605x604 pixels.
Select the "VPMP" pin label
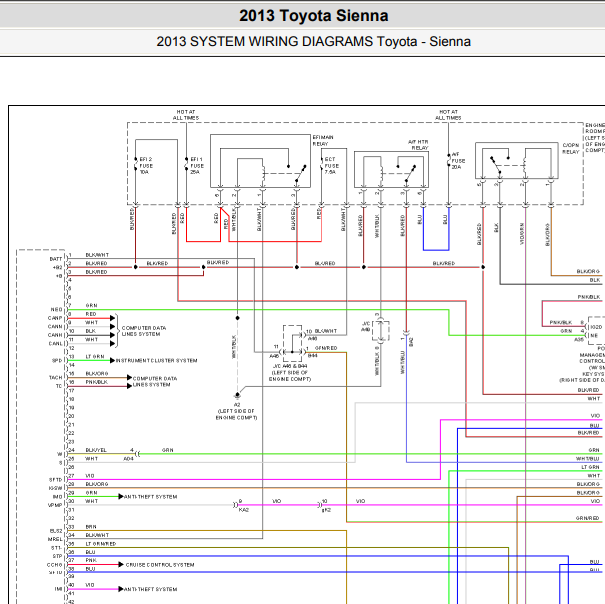pos(55,505)
